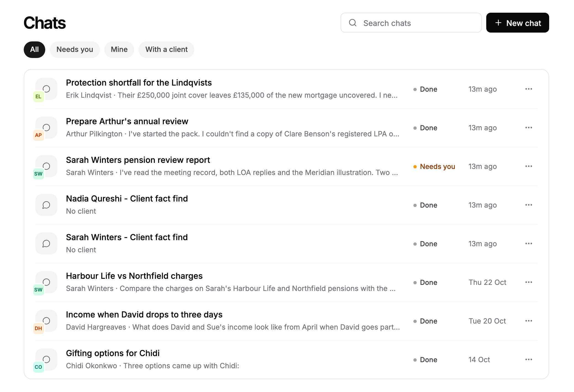This screenshot has height=392, width=574.
Task: Click the magnifier icon in the search box
Action: point(353,23)
